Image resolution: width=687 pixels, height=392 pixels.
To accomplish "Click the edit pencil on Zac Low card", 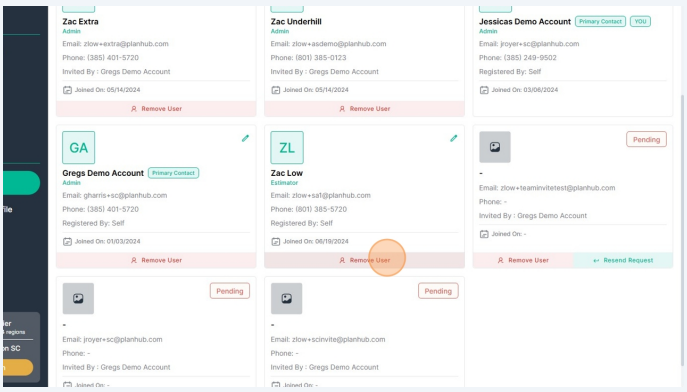I will click(453, 138).
